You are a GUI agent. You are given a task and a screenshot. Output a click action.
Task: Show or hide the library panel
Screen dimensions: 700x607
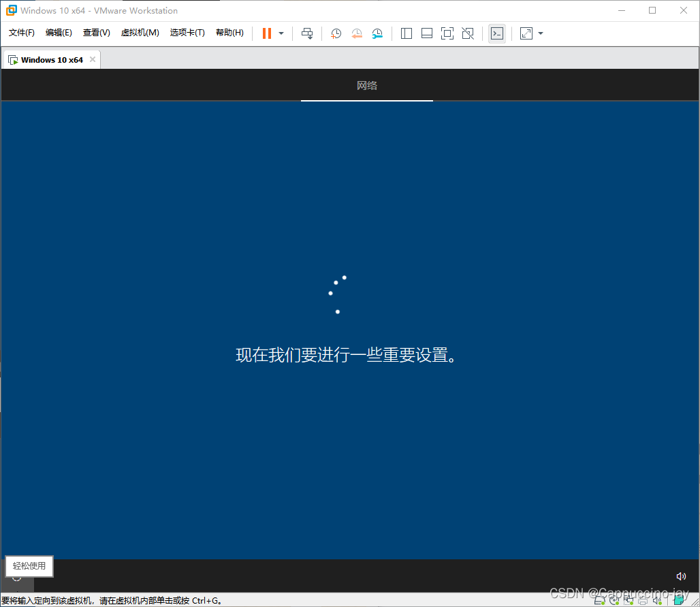coord(407,33)
